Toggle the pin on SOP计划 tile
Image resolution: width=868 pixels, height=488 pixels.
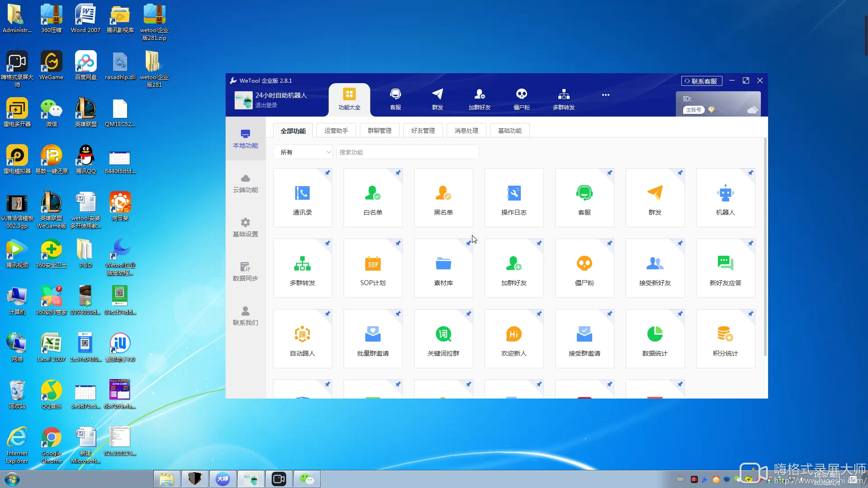(x=398, y=243)
